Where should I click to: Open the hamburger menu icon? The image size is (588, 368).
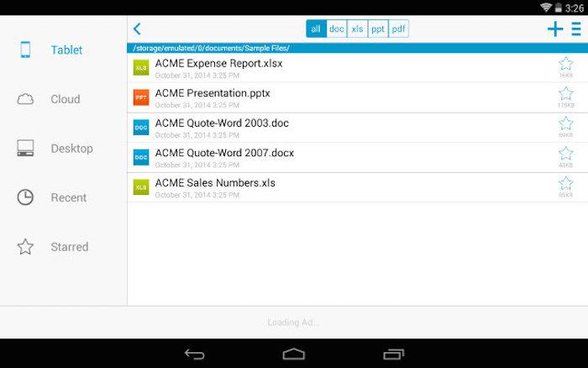[576, 29]
